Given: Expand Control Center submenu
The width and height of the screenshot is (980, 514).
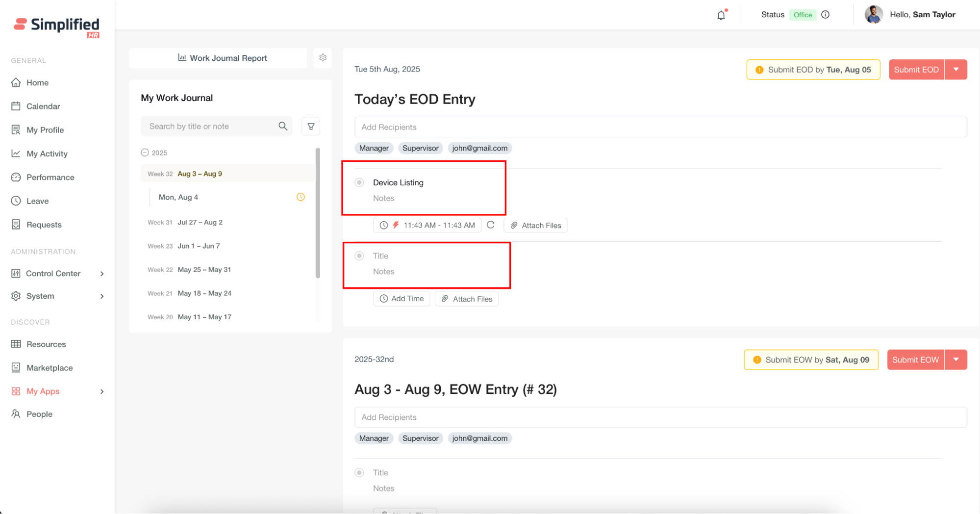Looking at the screenshot, I should (x=102, y=274).
